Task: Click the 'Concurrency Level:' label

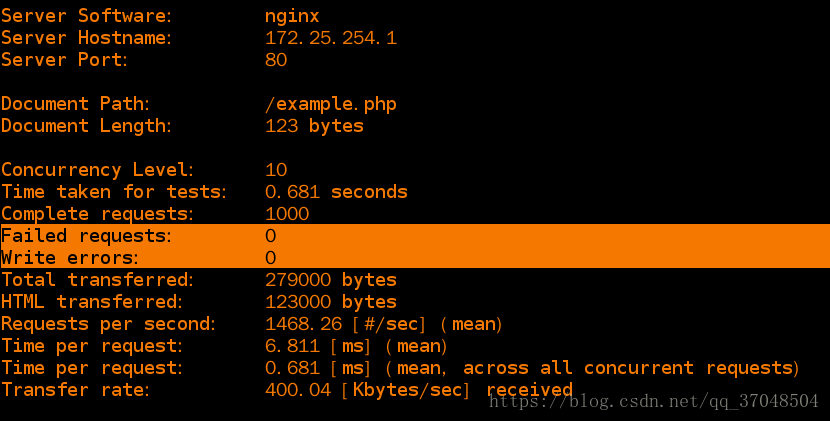Action: [x=97, y=170]
